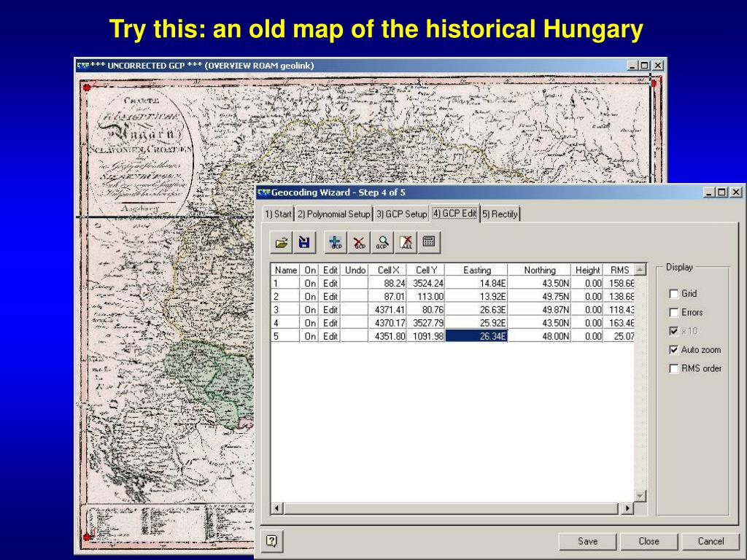Click the Easting column header
Image resolution: width=747 pixels, height=560 pixels.
(x=476, y=270)
